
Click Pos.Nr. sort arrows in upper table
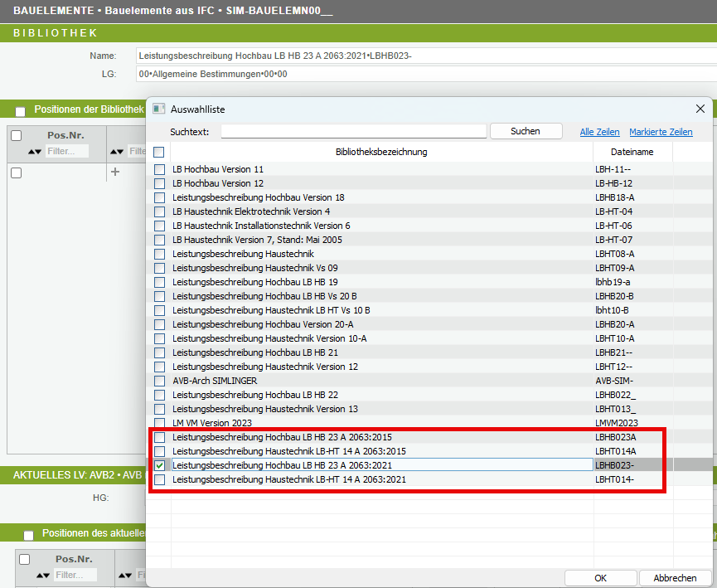pos(35,152)
